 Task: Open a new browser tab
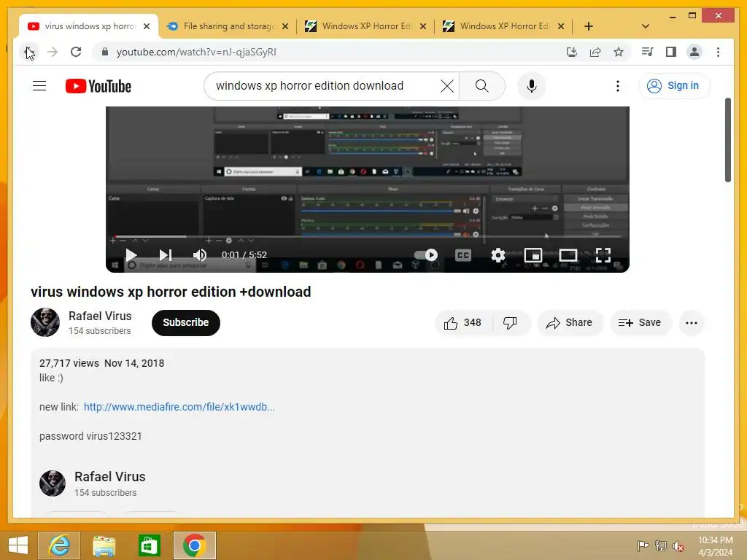(x=589, y=26)
